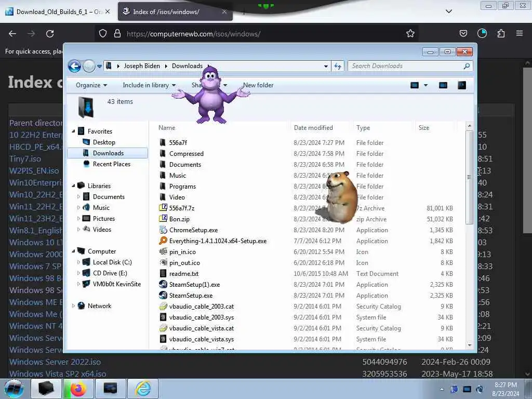Click the Windows Start orb
Screen dimensions: 532x399
(14, 389)
